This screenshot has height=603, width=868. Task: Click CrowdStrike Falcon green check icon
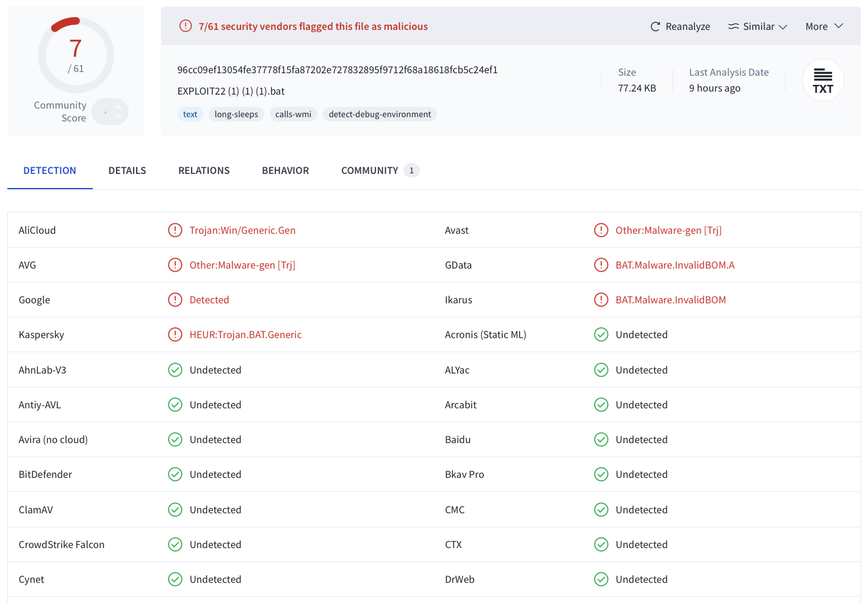tap(175, 544)
